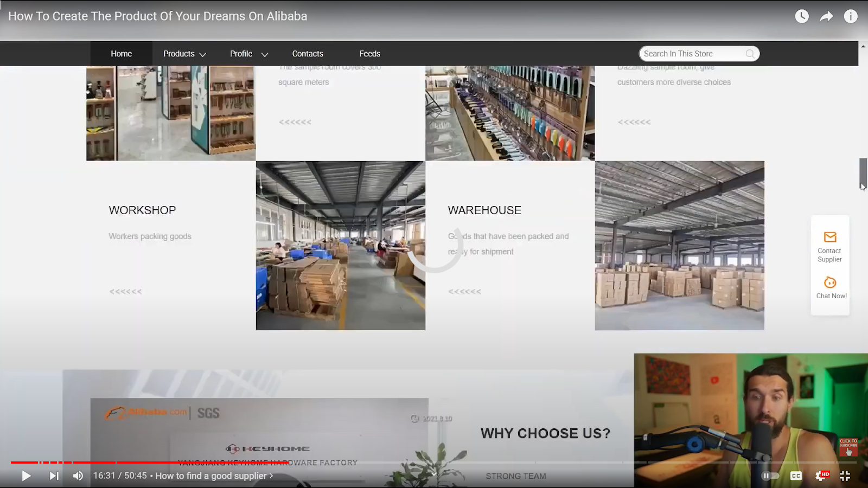Click the arrows under Workshop
868x488 pixels.
pos(125,292)
